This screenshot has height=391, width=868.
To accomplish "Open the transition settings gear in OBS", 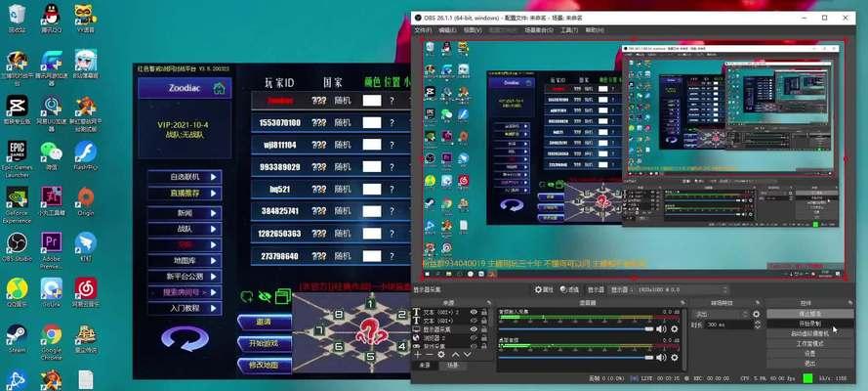I will click(x=756, y=314).
